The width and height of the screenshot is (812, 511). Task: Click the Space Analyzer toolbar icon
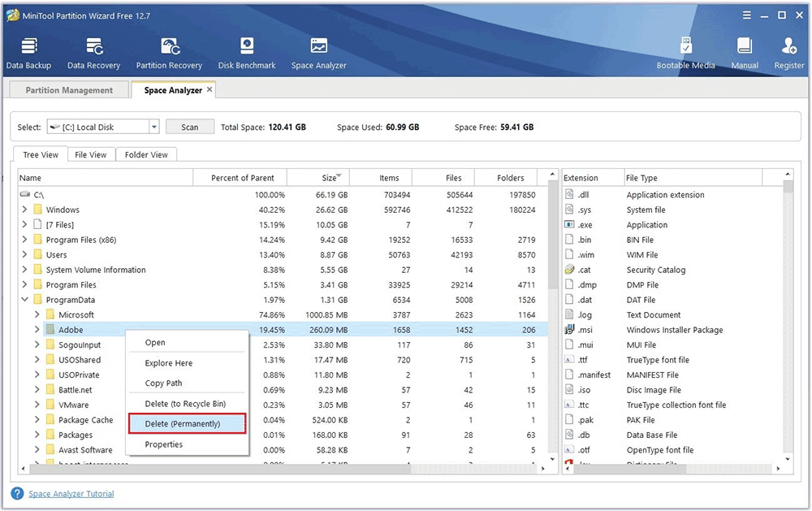(x=318, y=53)
